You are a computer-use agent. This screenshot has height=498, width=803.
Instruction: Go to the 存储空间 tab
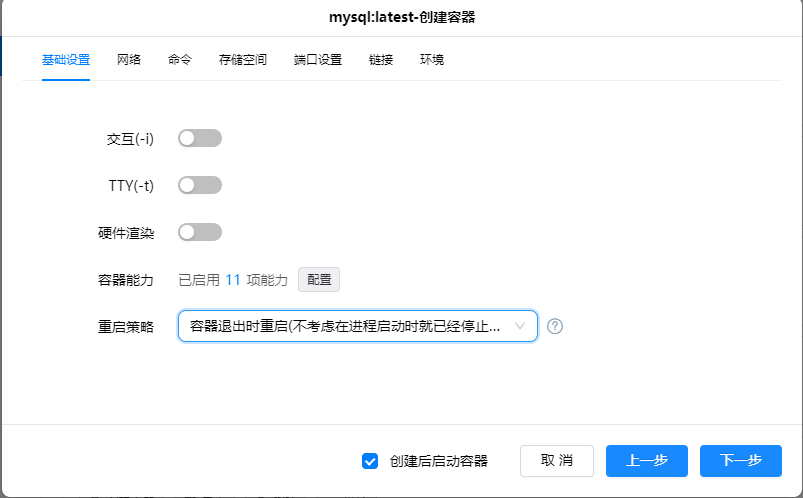pos(243,60)
